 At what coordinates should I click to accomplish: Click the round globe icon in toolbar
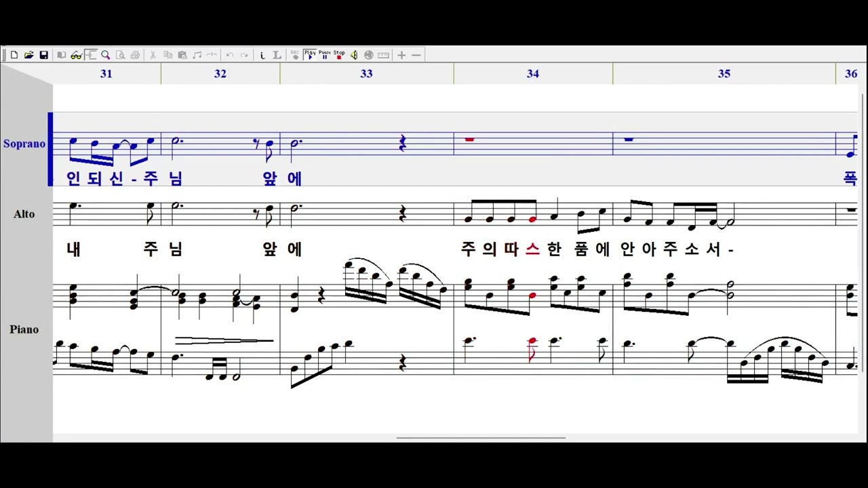tap(369, 55)
